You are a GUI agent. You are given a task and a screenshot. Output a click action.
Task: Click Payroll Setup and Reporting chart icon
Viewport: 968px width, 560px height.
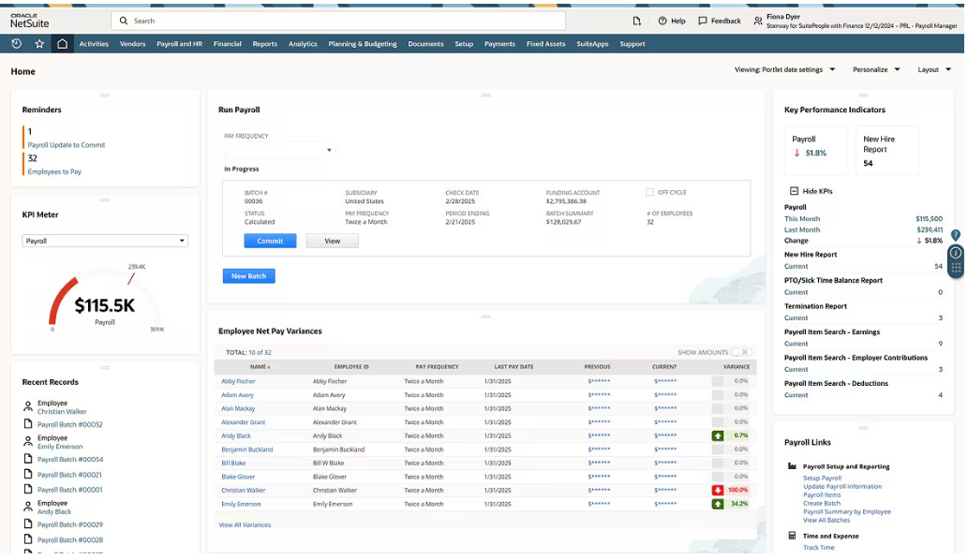792,466
